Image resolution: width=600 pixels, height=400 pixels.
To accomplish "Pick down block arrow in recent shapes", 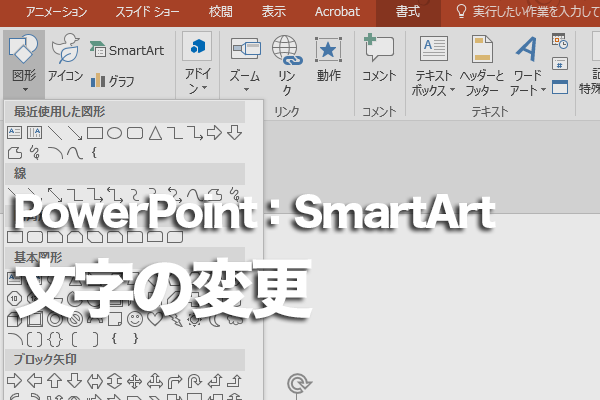I will 234,133.
